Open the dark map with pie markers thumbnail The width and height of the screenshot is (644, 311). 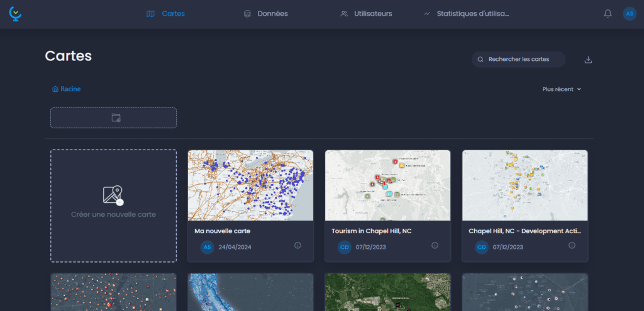click(x=525, y=292)
